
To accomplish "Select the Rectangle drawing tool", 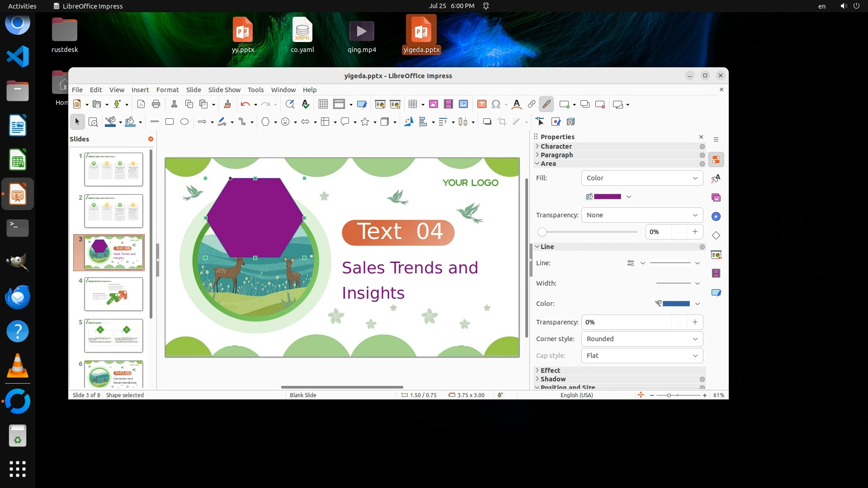I will point(170,122).
